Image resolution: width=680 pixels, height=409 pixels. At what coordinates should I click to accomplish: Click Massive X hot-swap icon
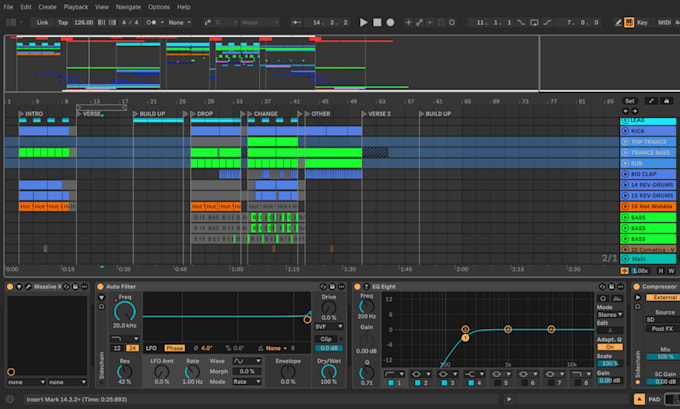pyautogui.click(x=66, y=287)
